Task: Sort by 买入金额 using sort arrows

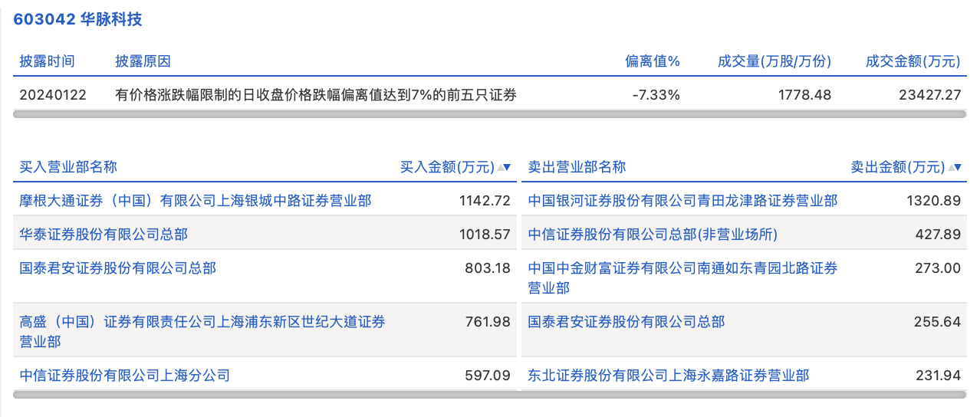Action: pyautogui.click(x=504, y=167)
